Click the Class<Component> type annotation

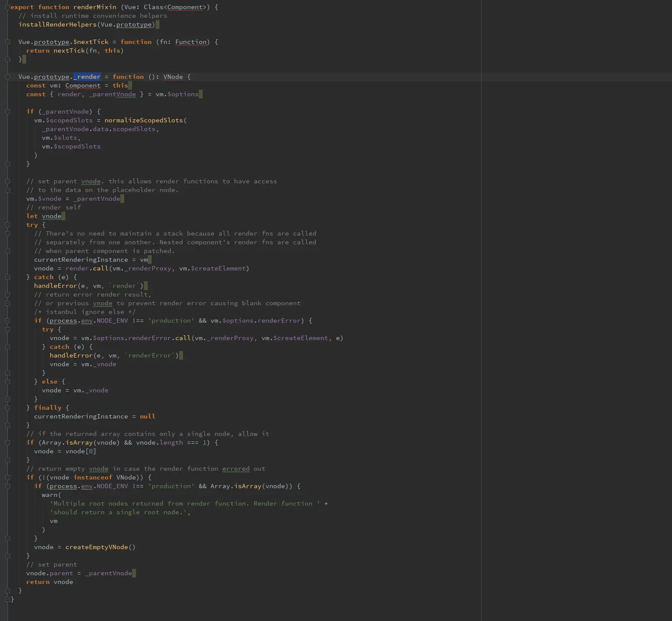click(175, 7)
